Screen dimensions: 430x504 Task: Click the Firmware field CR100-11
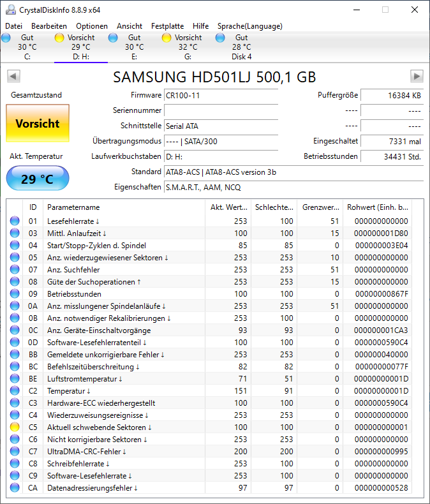click(x=221, y=96)
